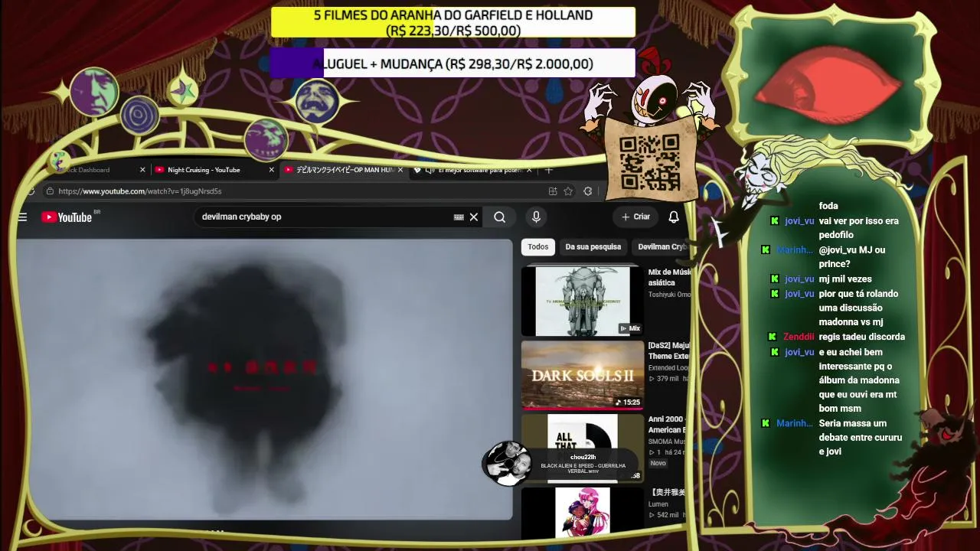The image size is (980, 551).
Task: Click chat message '@jovi_vu MJ ou prince?'
Action: [852, 257]
